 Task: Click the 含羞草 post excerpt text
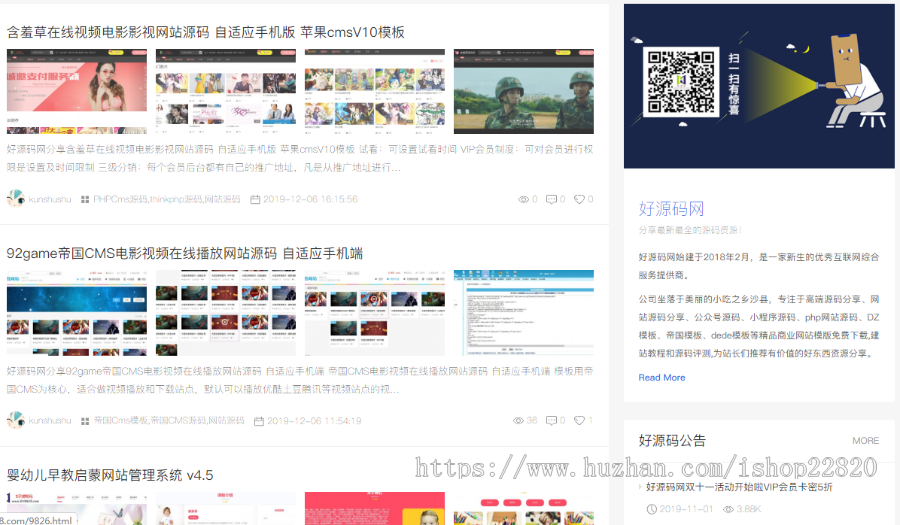click(300, 158)
